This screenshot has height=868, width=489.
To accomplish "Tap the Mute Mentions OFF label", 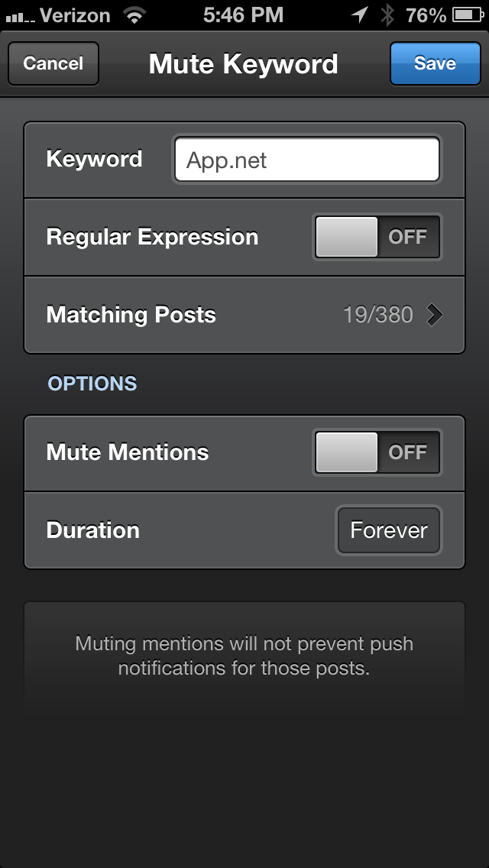I will (407, 452).
